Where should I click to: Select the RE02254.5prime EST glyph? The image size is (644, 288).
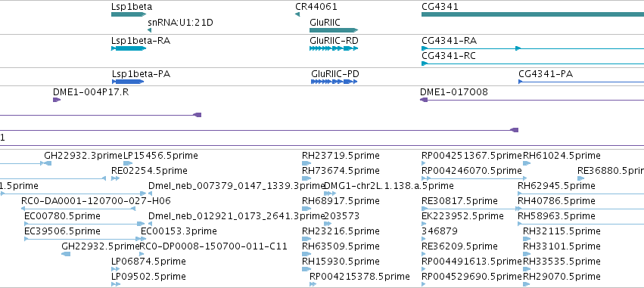(x=116, y=178)
